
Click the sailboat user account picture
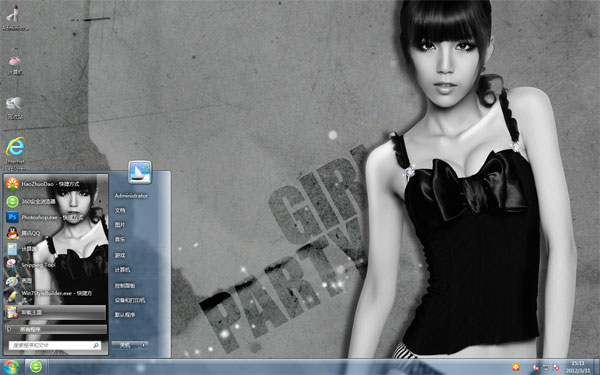pyautogui.click(x=140, y=172)
